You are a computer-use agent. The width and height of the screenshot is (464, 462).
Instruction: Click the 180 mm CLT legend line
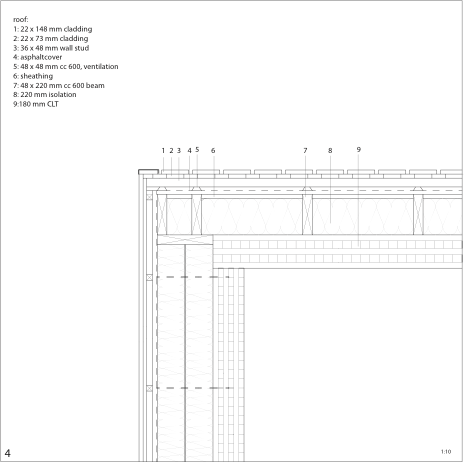tap(36, 104)
